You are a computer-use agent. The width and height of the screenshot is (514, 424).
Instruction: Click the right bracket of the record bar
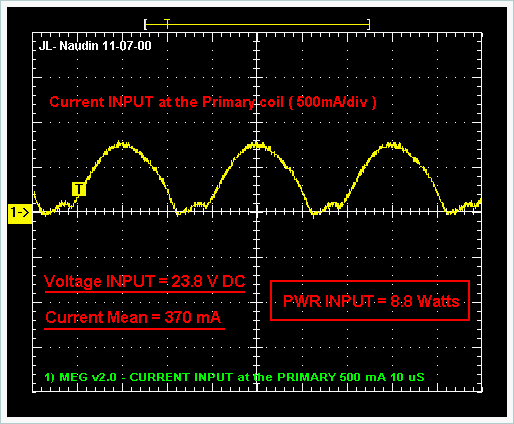pyautogui.click(x=368, y=24)
